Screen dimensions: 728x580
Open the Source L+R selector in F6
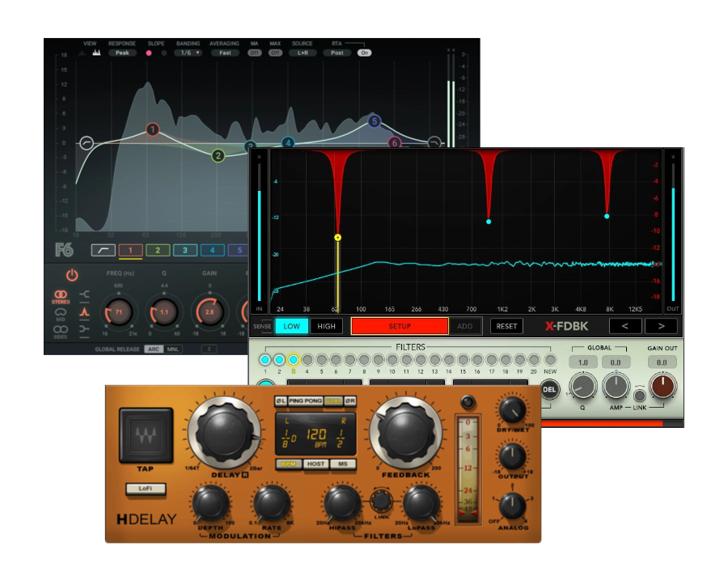tap(303, 53)
